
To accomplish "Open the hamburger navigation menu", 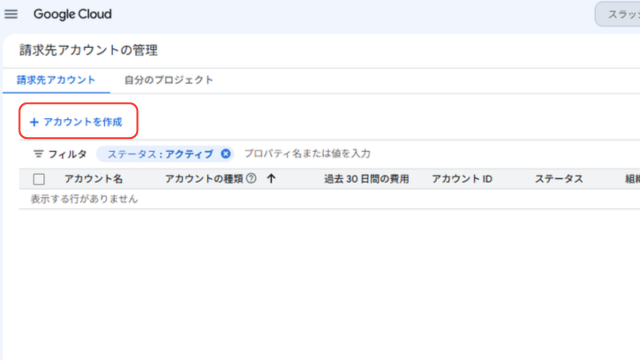I will point(11,14).
